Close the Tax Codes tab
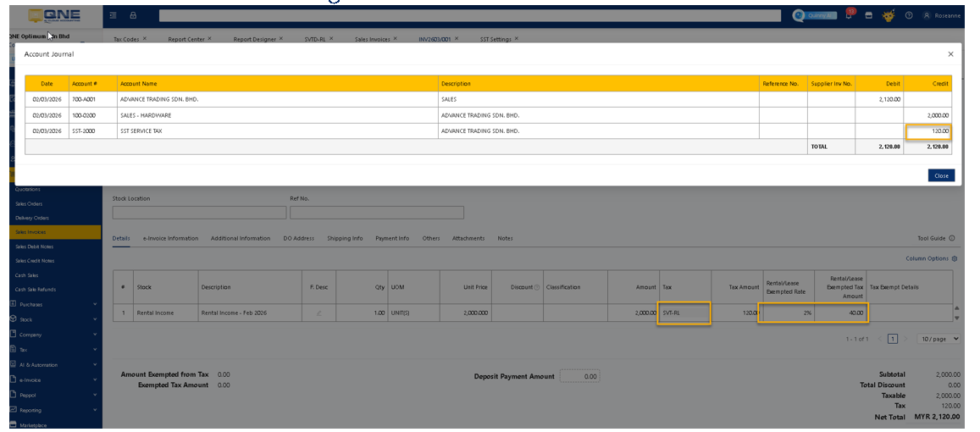This screenshot has width=980, height=432. pos(145,38)
